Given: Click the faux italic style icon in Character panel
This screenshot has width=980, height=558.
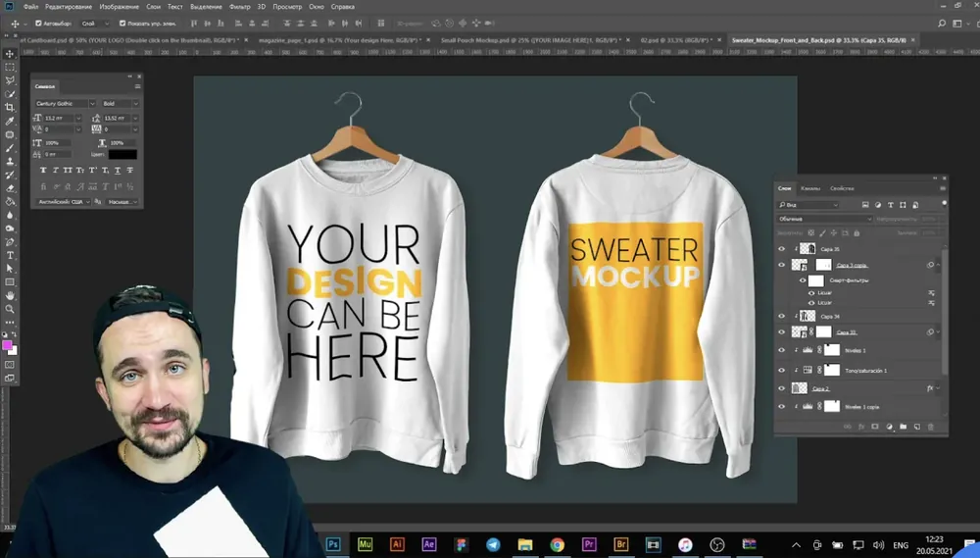Looking at the screenshot, I should click(55, 171).
